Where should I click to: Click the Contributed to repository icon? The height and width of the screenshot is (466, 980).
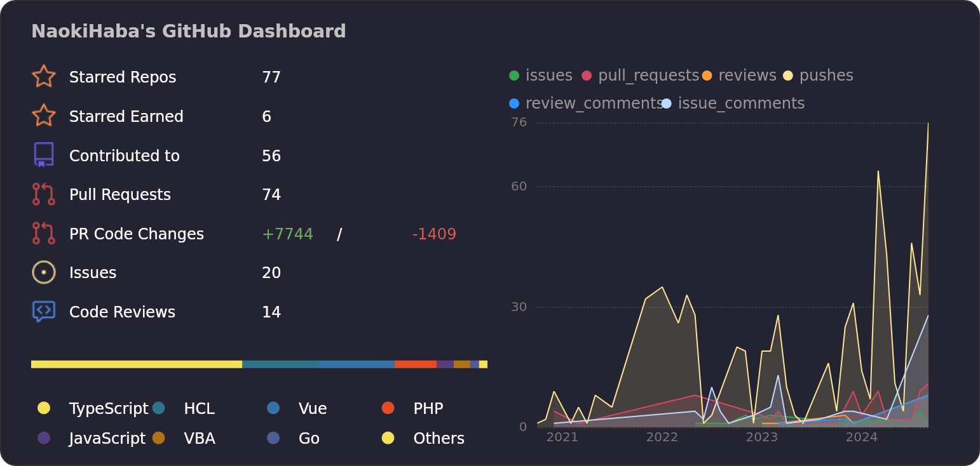44,155
